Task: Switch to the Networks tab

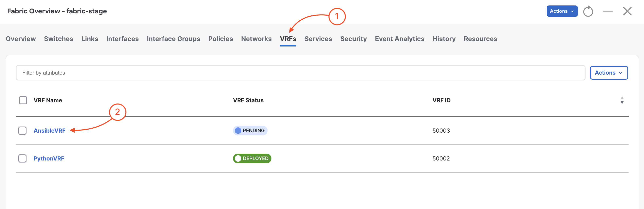Action: (x=256, y=39)
